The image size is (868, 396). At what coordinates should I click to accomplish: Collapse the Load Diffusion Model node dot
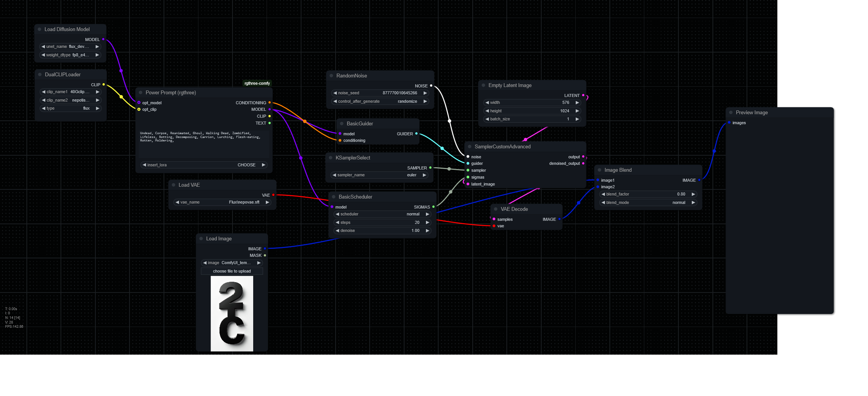39,29
